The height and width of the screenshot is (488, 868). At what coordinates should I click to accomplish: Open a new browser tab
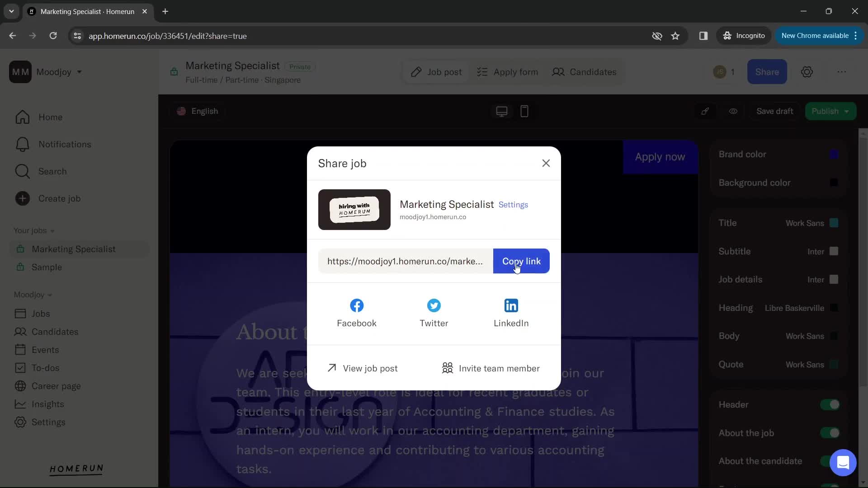click(165, 11)
